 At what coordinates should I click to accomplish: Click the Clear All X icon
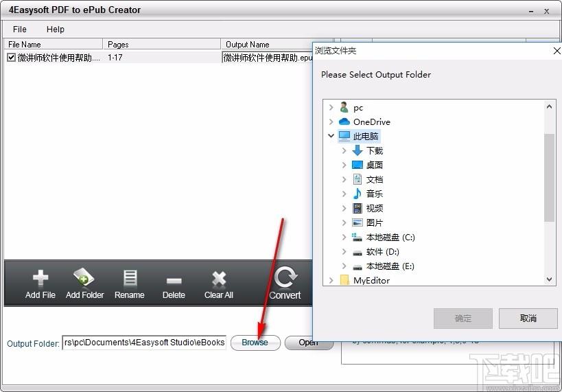(x=219, y=277)
